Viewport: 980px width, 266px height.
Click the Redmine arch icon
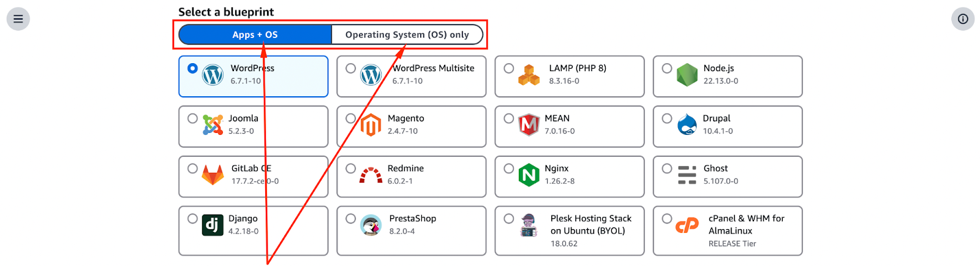(371, 175)
